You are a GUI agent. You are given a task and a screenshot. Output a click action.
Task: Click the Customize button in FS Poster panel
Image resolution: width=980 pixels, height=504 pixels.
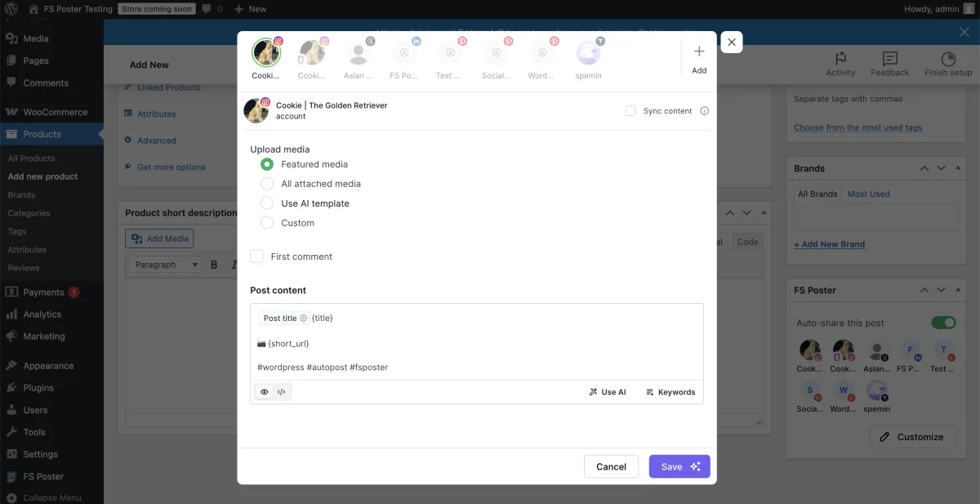click(x=912, y=437)
